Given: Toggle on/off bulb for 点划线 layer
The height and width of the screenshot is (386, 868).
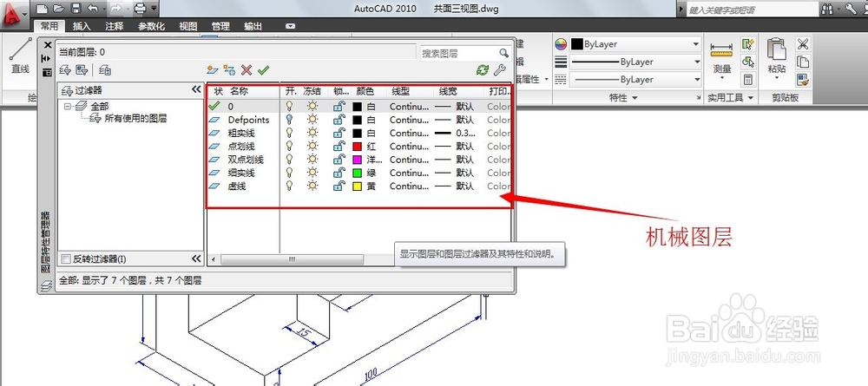Looking at the screenshot, I should [289, 146].
